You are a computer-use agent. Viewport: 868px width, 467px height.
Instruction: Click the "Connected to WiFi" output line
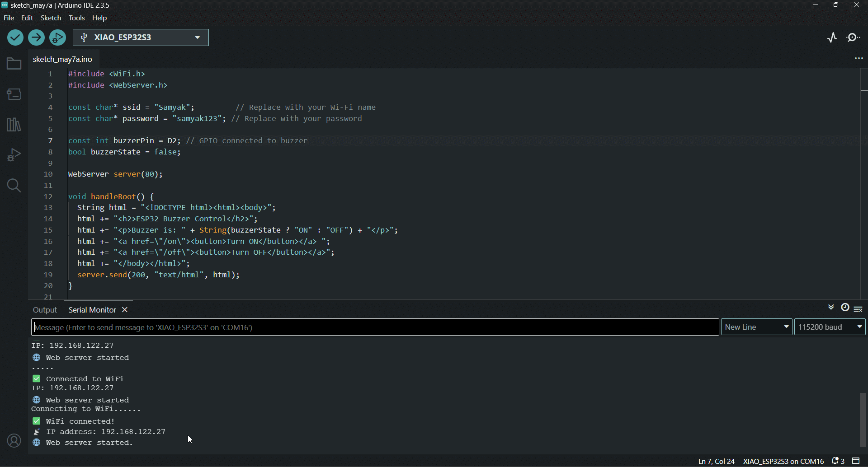click(85, 379)
